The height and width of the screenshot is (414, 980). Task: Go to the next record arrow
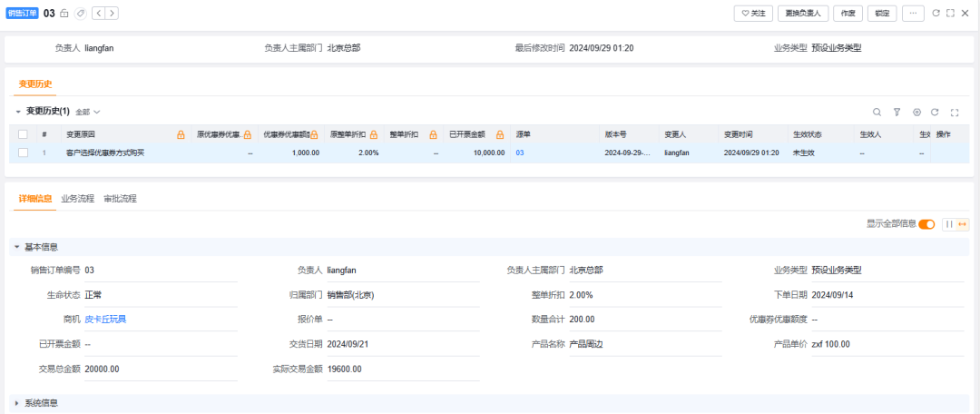[112, 14]
